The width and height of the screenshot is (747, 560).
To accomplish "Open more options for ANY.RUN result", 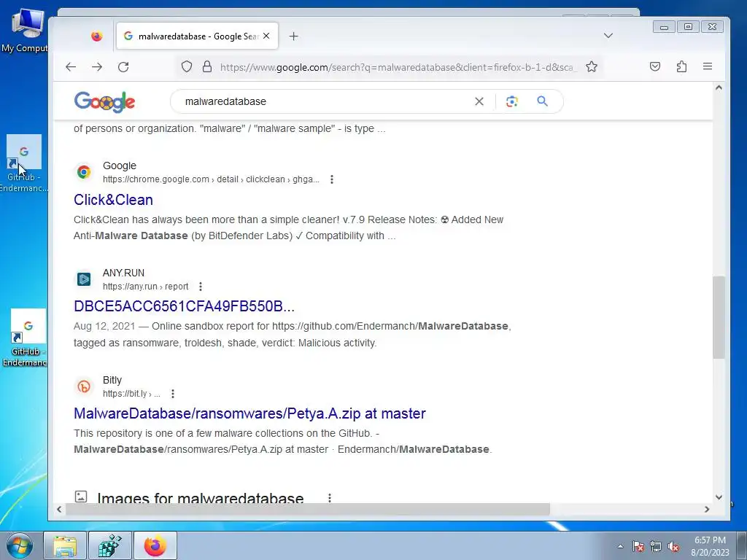I will tap(201, 287).
